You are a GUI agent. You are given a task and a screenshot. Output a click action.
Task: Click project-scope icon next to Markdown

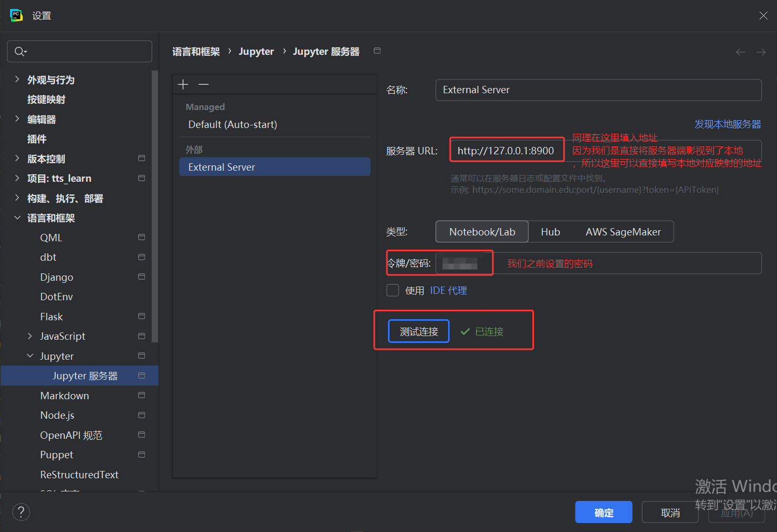click(x=141, y=395)
